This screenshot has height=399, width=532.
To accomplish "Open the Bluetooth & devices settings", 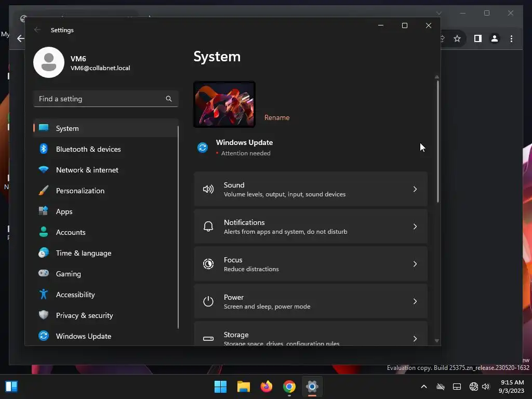I will coord(105,149).
